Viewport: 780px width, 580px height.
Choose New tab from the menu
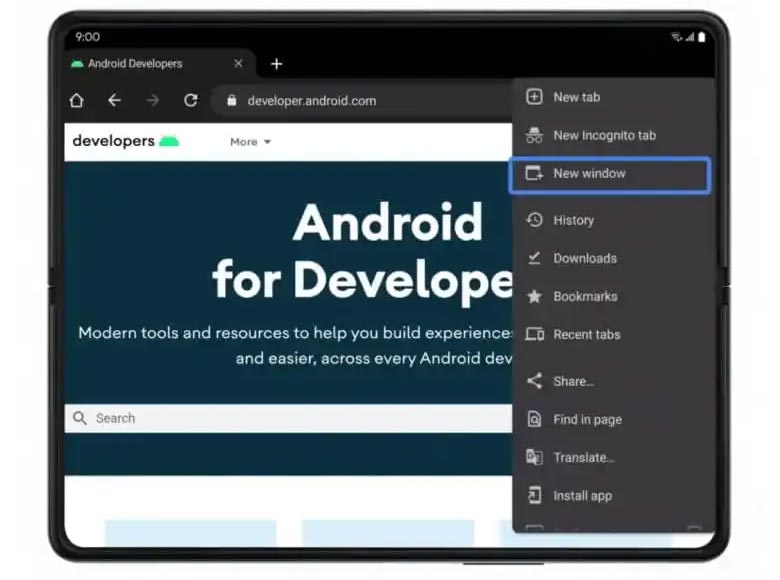[613, 97]
